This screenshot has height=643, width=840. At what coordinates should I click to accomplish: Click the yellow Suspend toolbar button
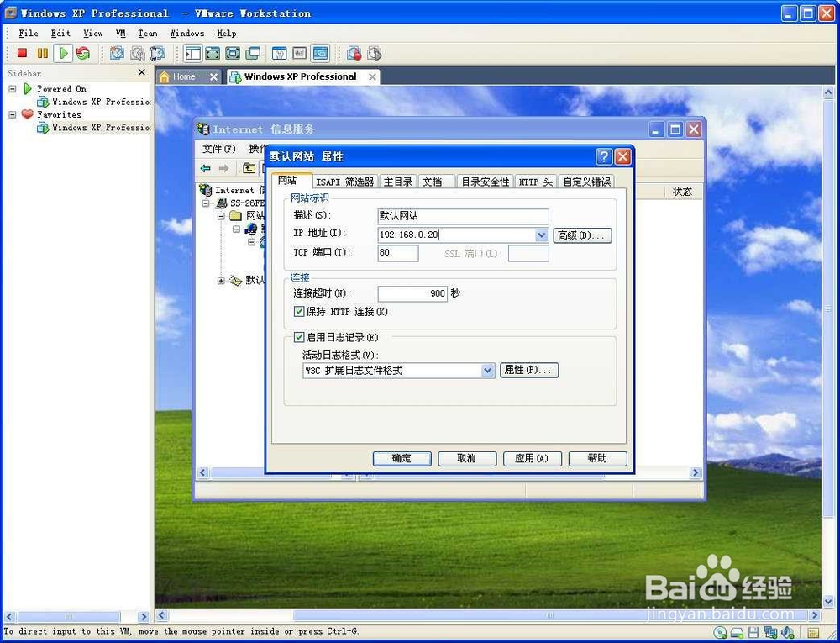pos(42,52)
